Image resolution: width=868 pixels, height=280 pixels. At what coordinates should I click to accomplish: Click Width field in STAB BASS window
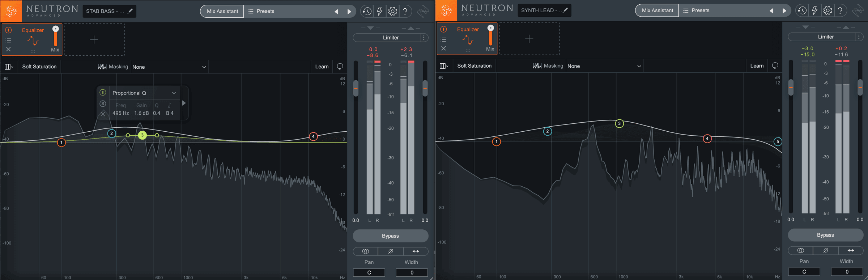pyautogui.click(x=412, y=272)
